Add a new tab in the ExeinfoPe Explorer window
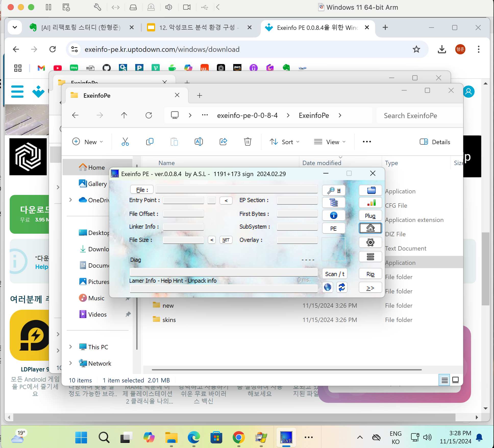The height and width of the screenshot is (448, 494). (200, 95)
